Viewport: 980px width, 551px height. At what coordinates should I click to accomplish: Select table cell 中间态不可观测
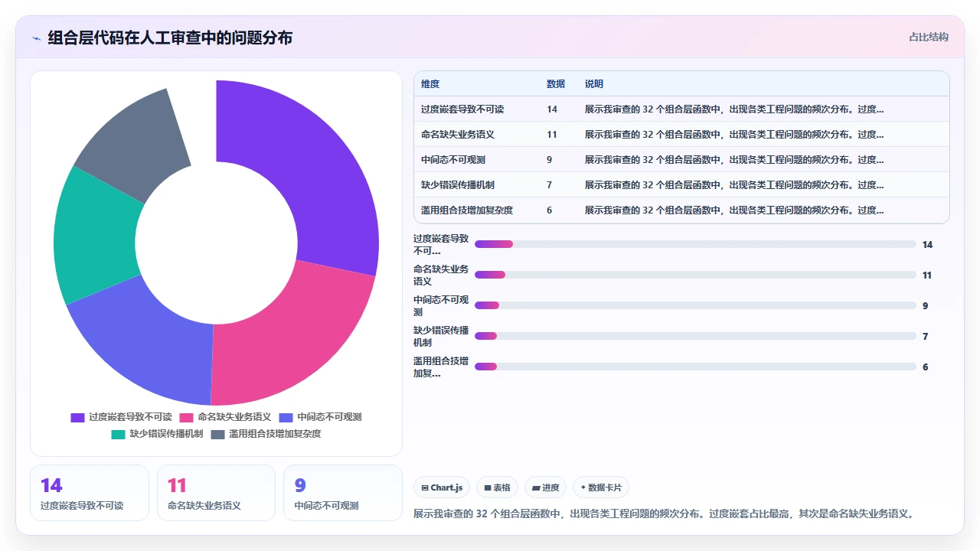453,160
